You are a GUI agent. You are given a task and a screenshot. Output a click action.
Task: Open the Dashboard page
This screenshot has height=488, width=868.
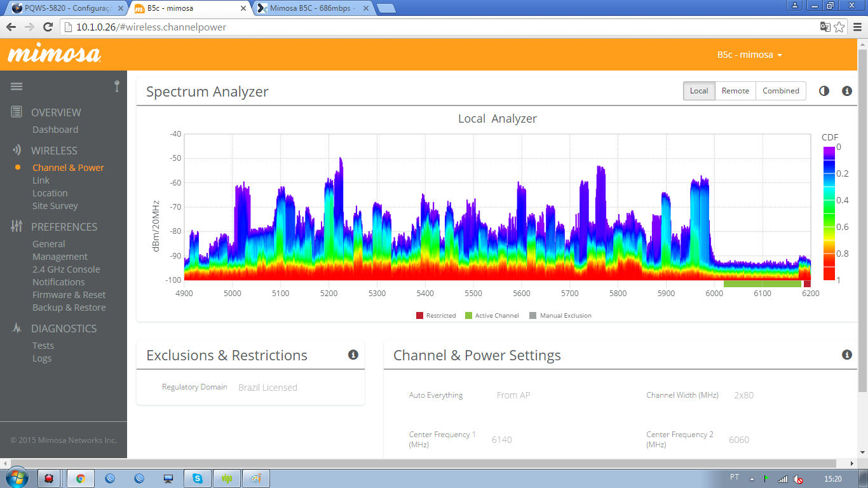pos(55,130)
